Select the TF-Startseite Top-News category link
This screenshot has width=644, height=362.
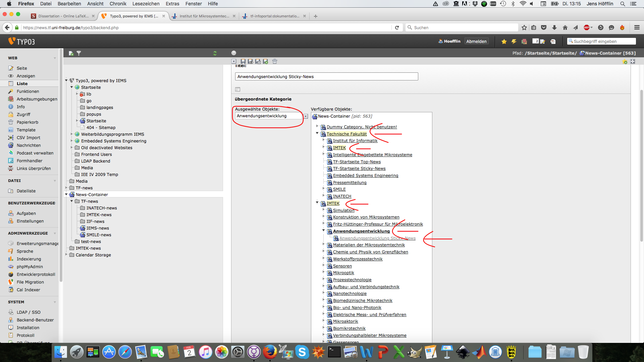pos(357,162)
